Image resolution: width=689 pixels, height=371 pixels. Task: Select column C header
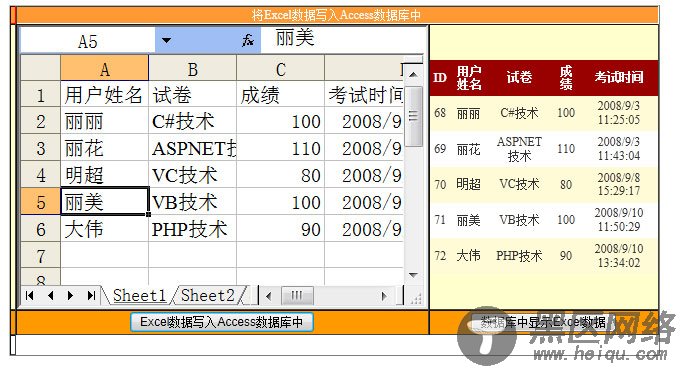pos(280,69)
